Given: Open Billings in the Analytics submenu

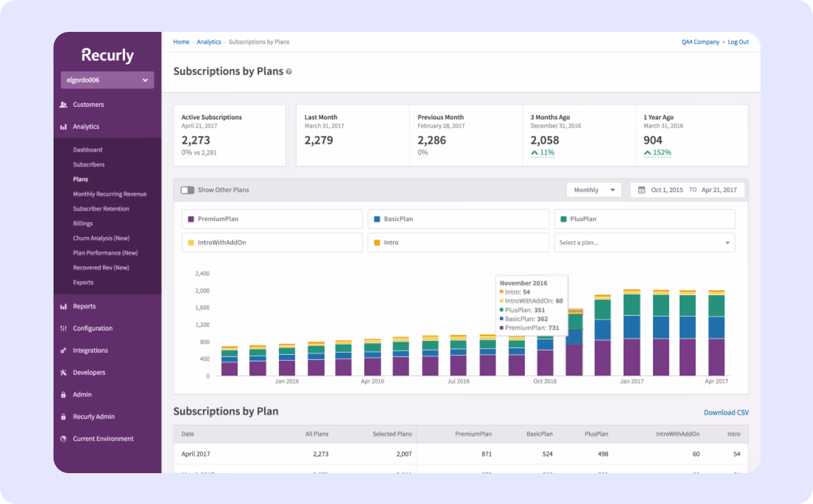Looking at the screenshot, I should coord(83,224).
